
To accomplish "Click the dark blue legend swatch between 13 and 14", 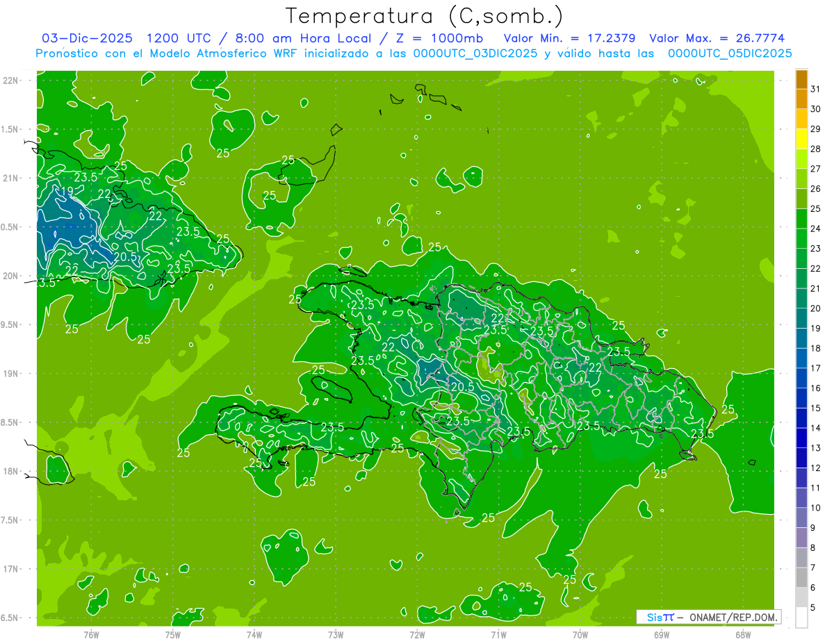I will [801, 438].
